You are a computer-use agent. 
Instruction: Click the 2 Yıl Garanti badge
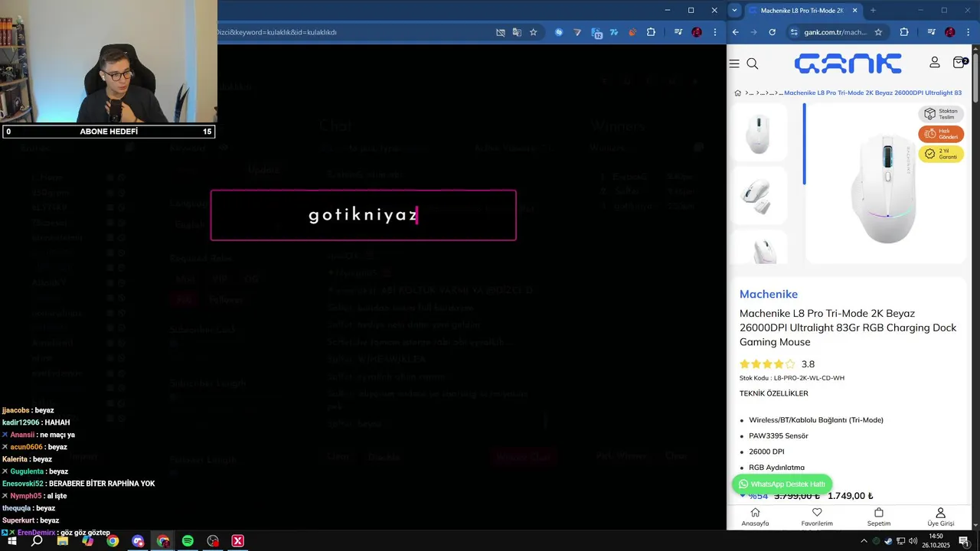tap(941, 154)
